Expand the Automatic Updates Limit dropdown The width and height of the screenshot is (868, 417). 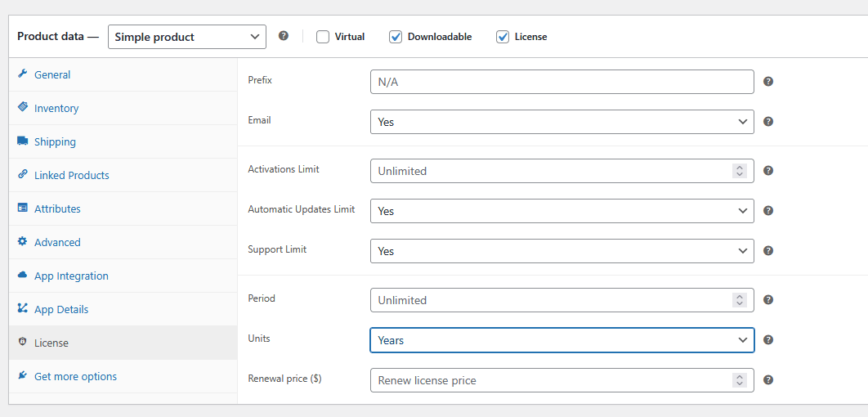pyautogui.click(x=562, y=211)
